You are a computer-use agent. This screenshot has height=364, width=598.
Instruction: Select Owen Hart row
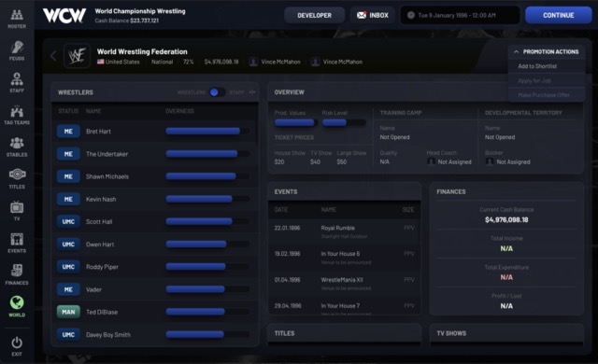click(x=155, y=244)
